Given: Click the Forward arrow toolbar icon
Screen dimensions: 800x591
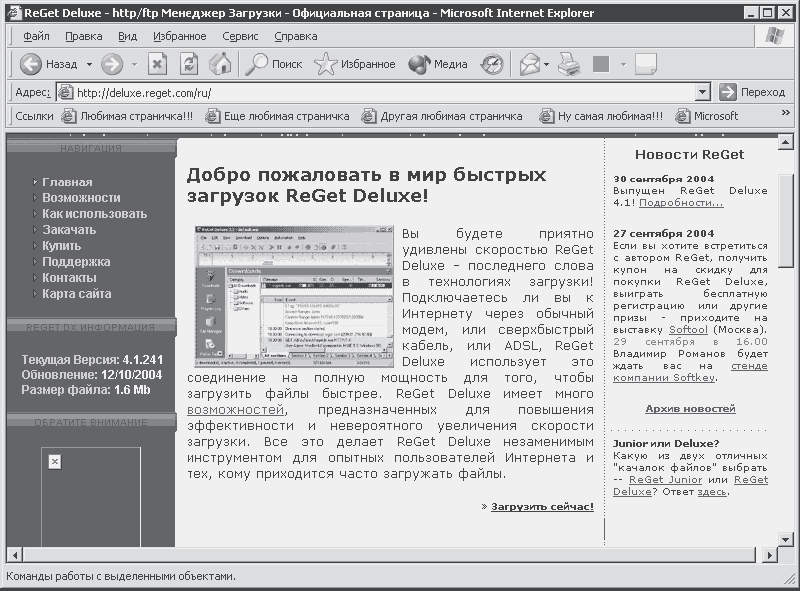Looking at the screenshot, I should click(x=112, y=64).
